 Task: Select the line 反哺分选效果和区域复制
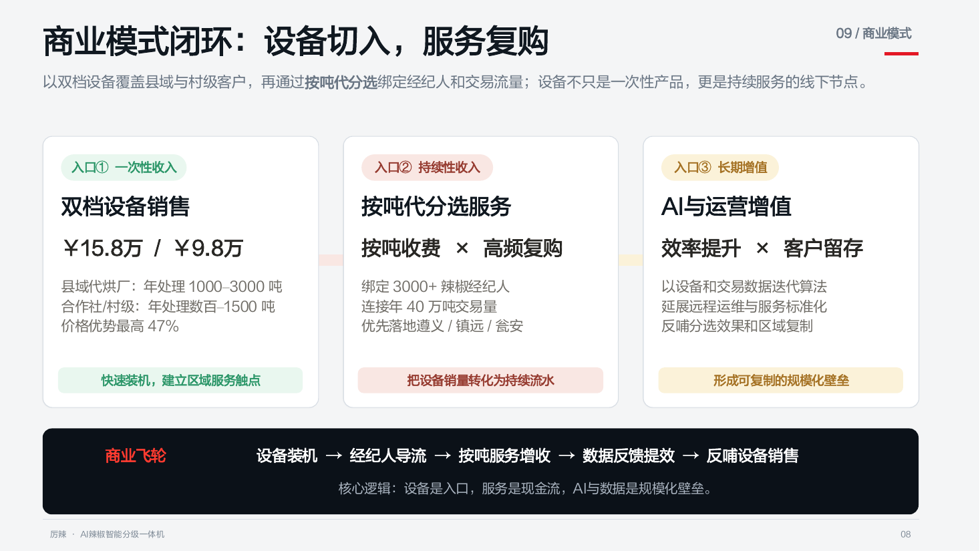point(737,326)
